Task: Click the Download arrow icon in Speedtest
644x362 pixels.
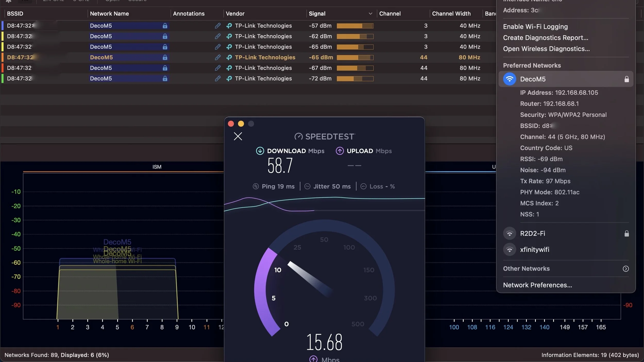Action: coord(260,151)
